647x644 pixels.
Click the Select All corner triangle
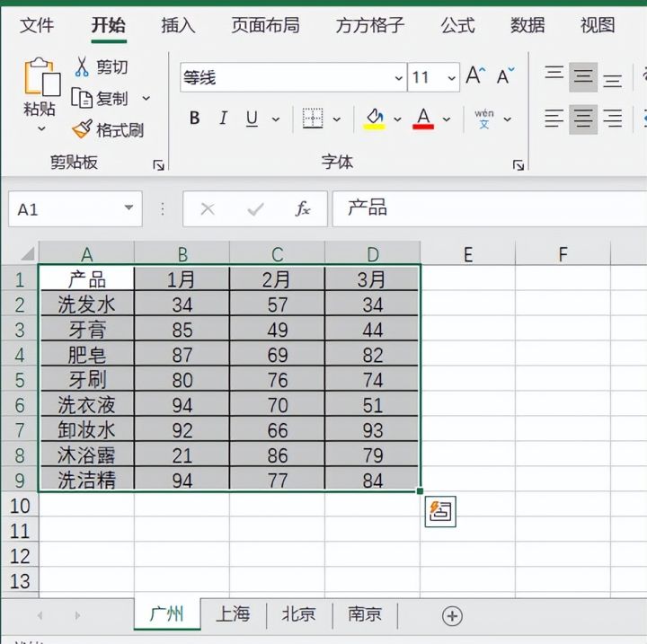coord(28,253)
